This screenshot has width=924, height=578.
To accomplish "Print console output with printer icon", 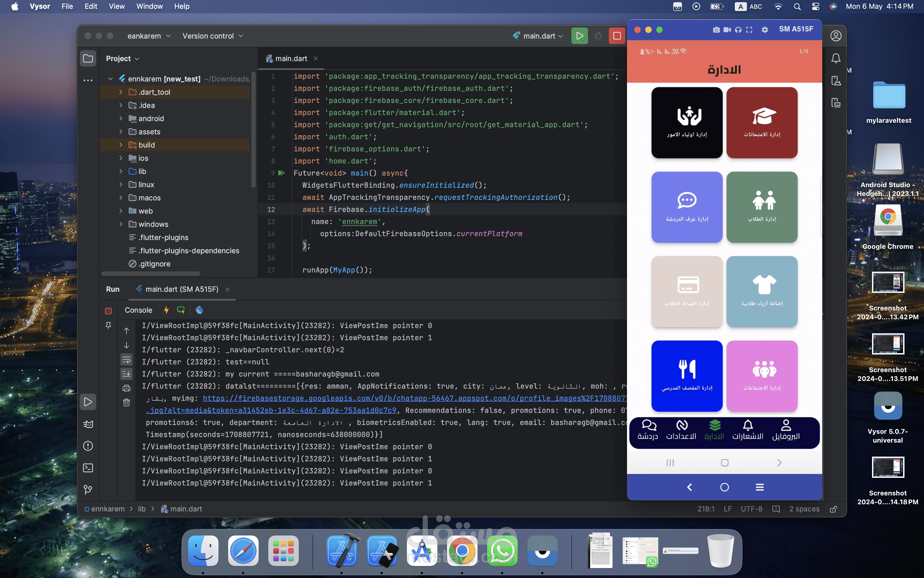I will click(127, 388).
